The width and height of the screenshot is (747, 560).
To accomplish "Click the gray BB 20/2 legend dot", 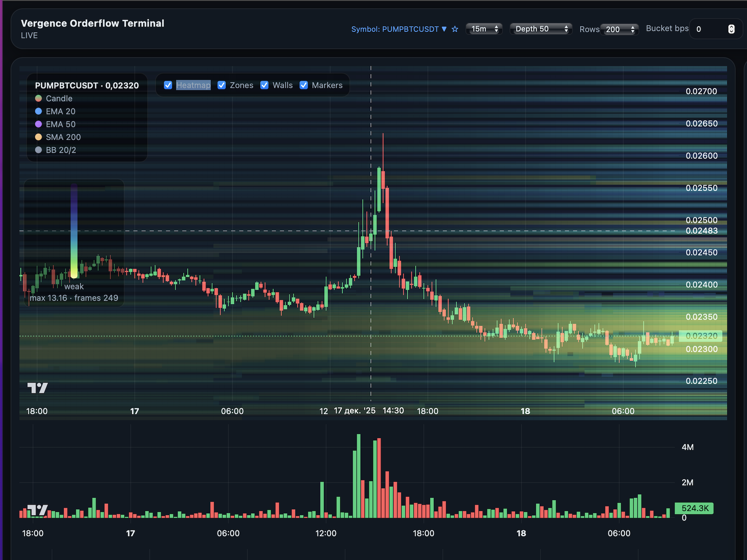I will coord(38,150).
